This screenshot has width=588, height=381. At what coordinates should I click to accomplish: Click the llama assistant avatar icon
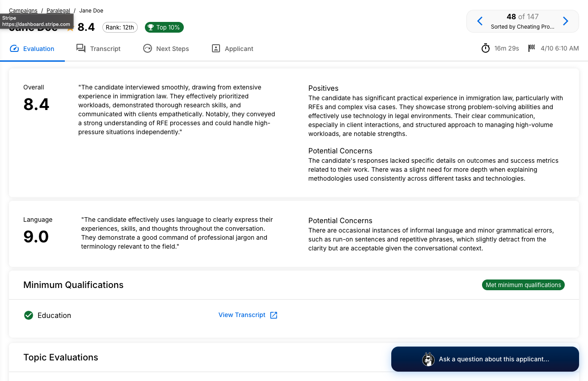428,359
